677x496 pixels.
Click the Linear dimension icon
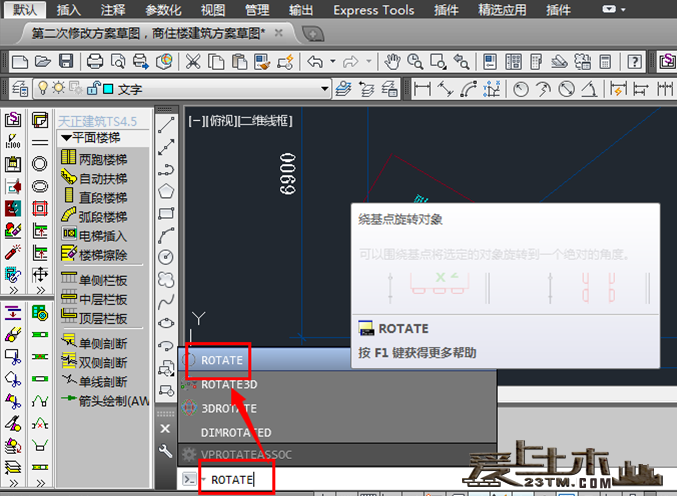pos(422,89)
